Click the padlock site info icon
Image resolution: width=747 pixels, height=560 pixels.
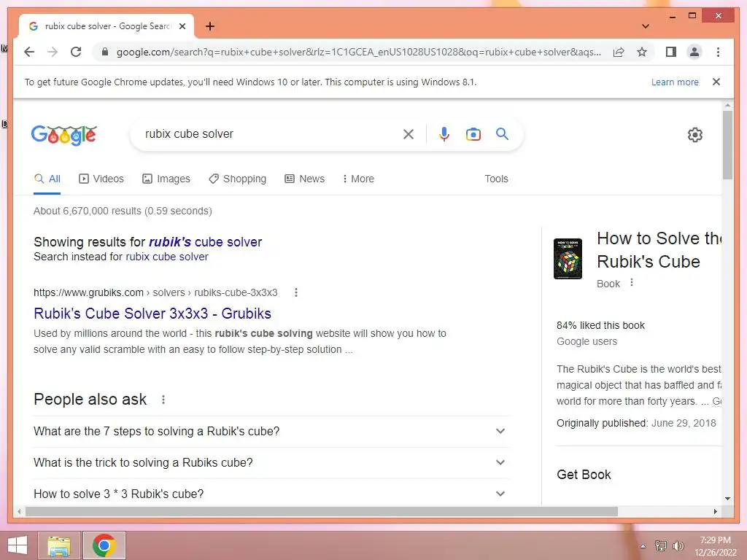click(105, 52)
